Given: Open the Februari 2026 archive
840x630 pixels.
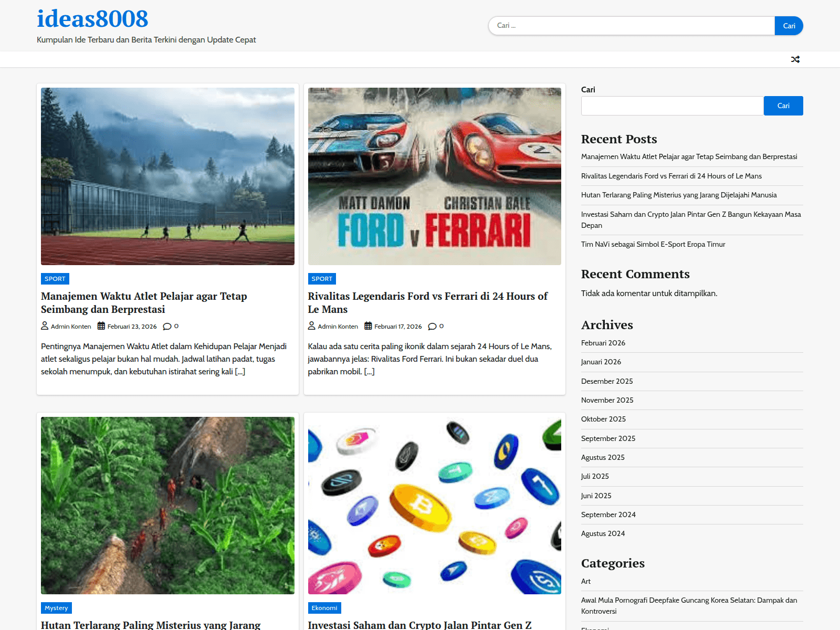Looking at the screenshot, I should pos(603,343).
